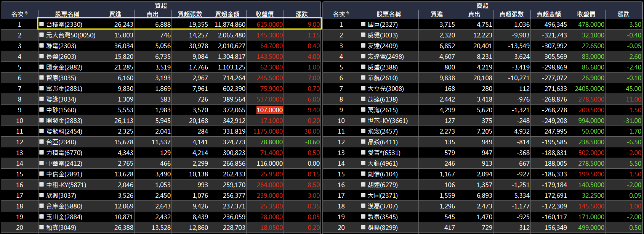Click 股票名稱 header in 買超 table
Image resolution: width=644 pixels, height=234 pixels.
click(x=67, y=14)
